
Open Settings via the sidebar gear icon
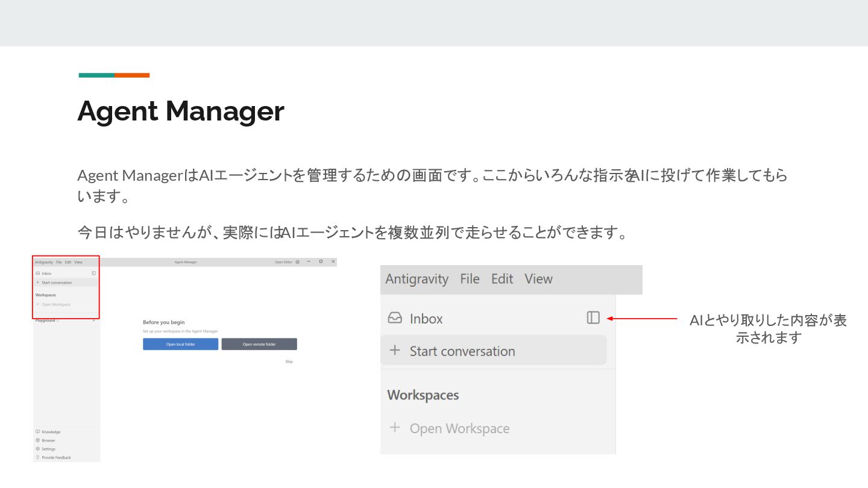[37, 449]
